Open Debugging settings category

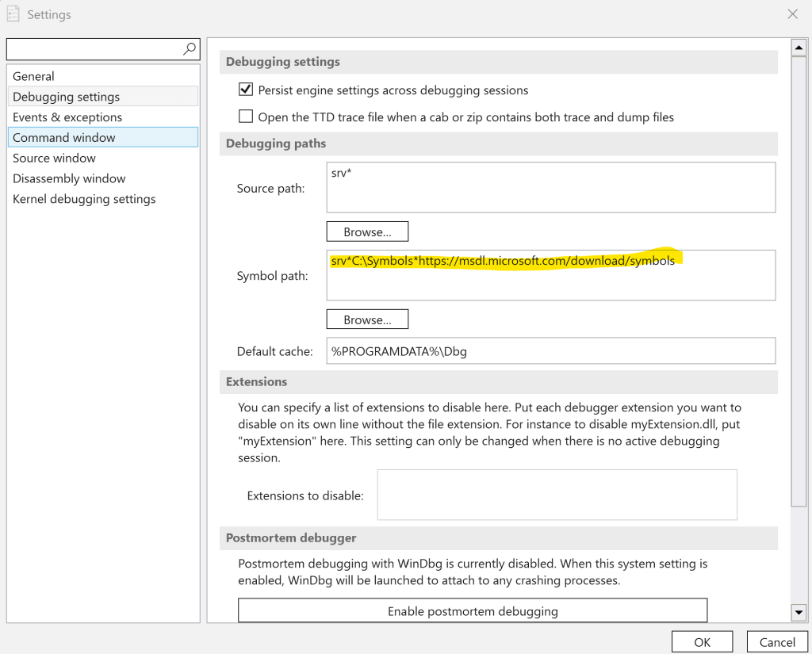[x=67, y=97]
